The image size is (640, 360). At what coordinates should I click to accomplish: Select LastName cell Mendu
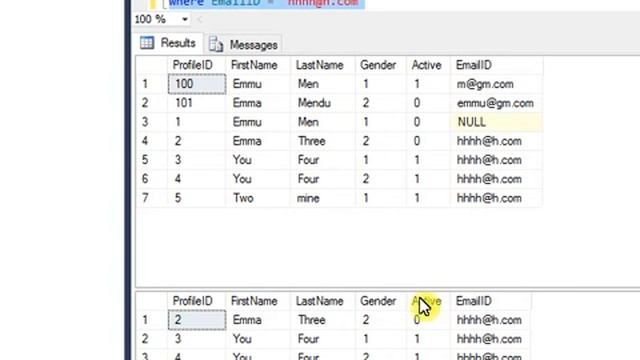pyautogui.click(x=323, y=103)
